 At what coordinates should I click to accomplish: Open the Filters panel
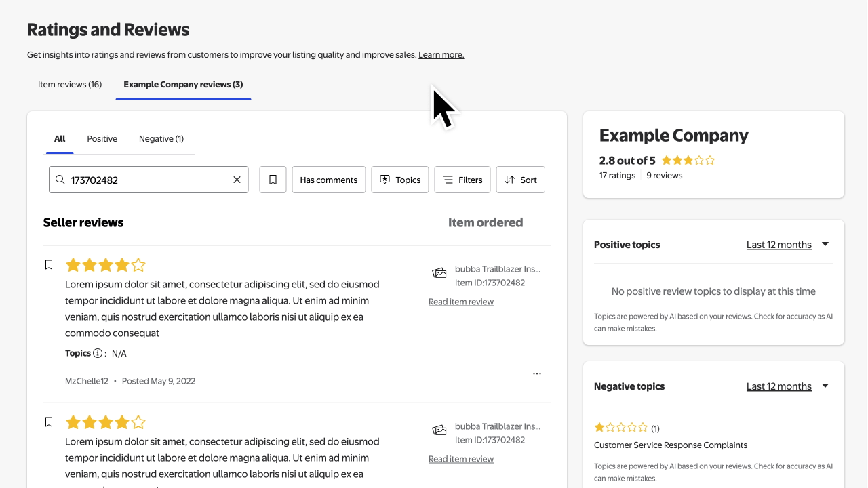[462, 180]
